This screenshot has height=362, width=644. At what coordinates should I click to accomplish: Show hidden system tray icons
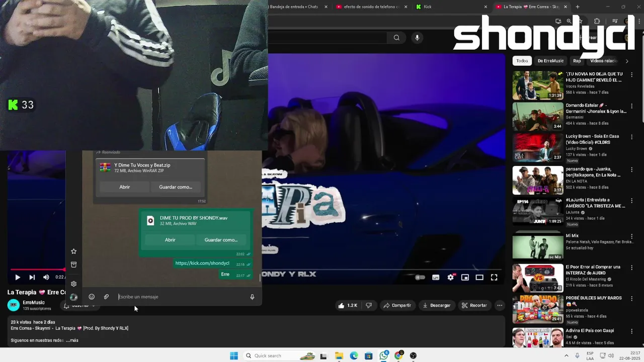point(567,355)
